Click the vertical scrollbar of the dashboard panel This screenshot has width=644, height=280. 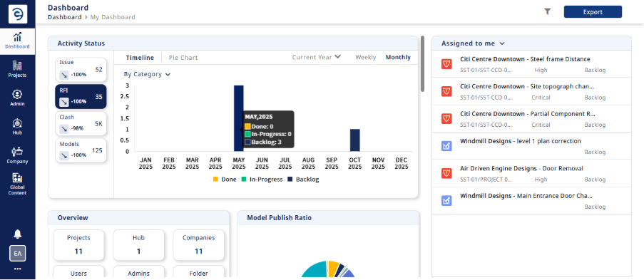coord(422,64)
